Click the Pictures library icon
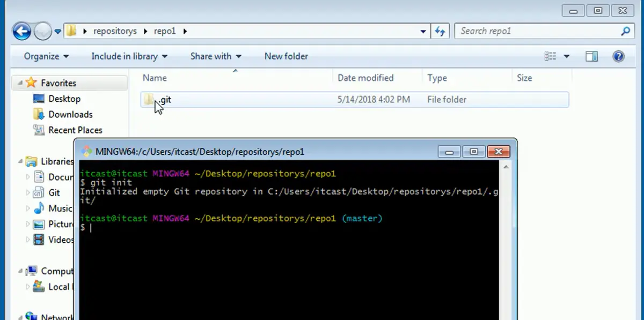The width and height of the screenshot is (644, 320). click(39, 224)
